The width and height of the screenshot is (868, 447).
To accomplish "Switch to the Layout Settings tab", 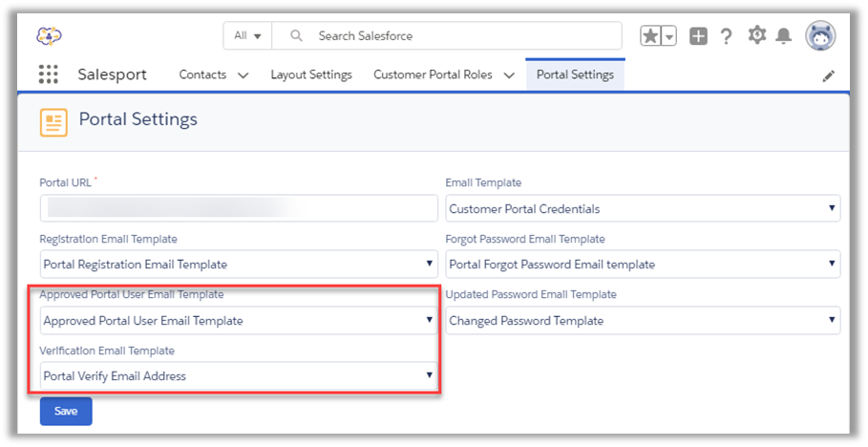I will [x=311, y=74].
